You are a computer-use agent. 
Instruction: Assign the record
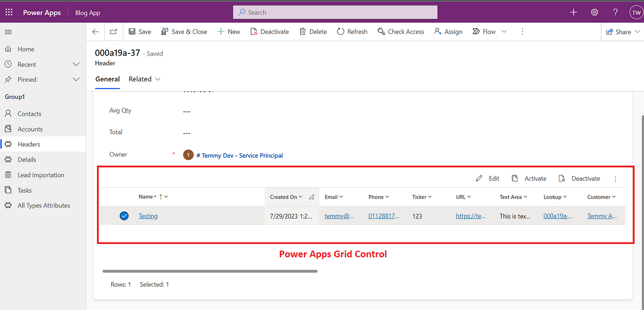pos(448,32)
